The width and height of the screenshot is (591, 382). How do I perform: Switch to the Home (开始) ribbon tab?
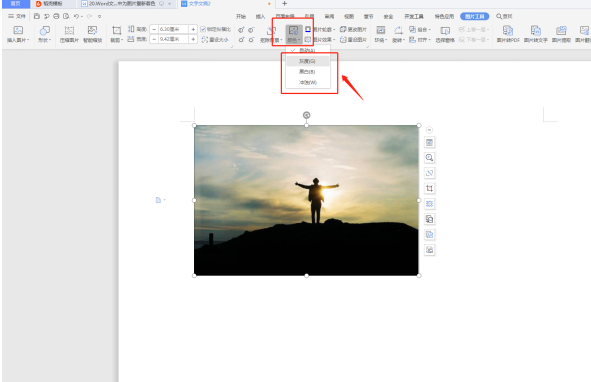click(241, 16)
